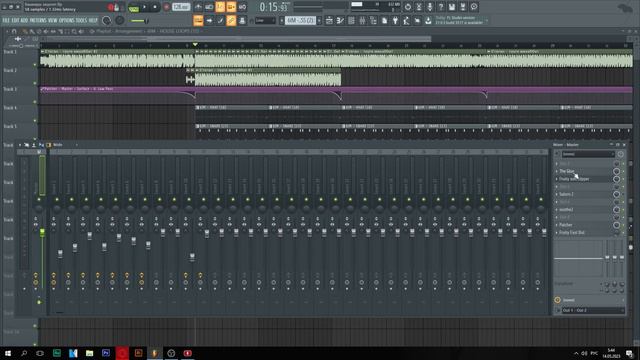Open the Mixer view from toolbar
This screenshot has width=640, height=360.
[x=362, y=20]
